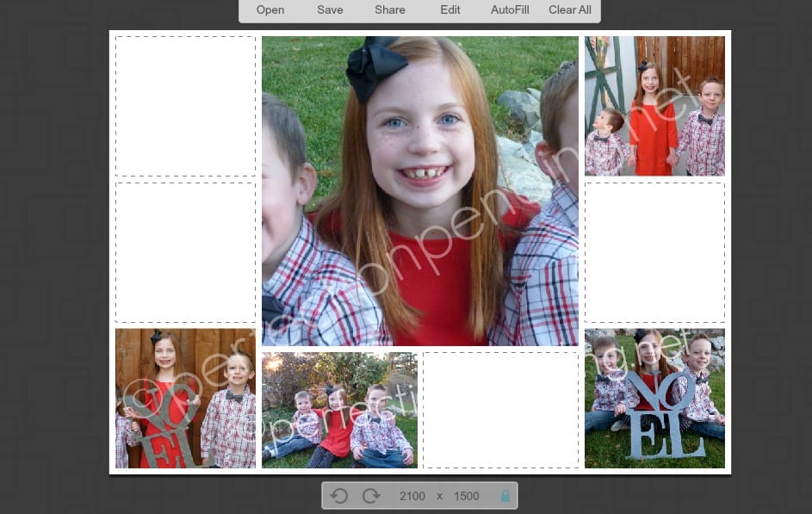Select the empty middle-right collage cell
The width and height of the screenshot is (812, 514).
[x=654, y=252]
